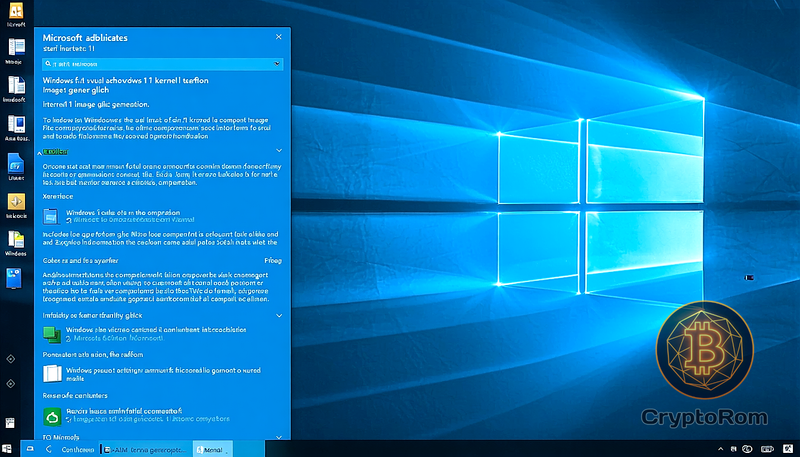Click the 'Rassoofe conlunters' section heading
The width and height of the screenshot is (800, 457).
(x=75, y=395)
